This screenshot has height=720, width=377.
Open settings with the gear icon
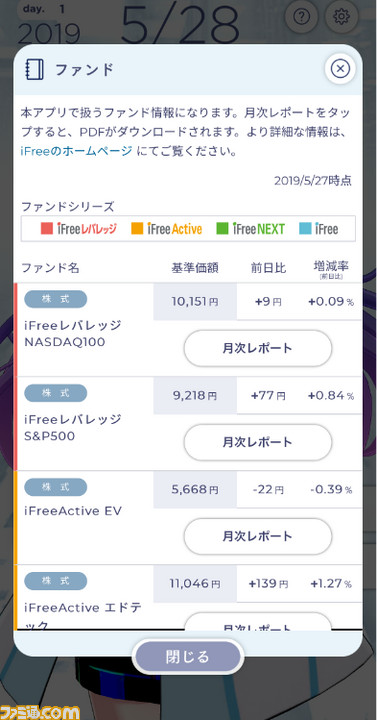(342, 17)
